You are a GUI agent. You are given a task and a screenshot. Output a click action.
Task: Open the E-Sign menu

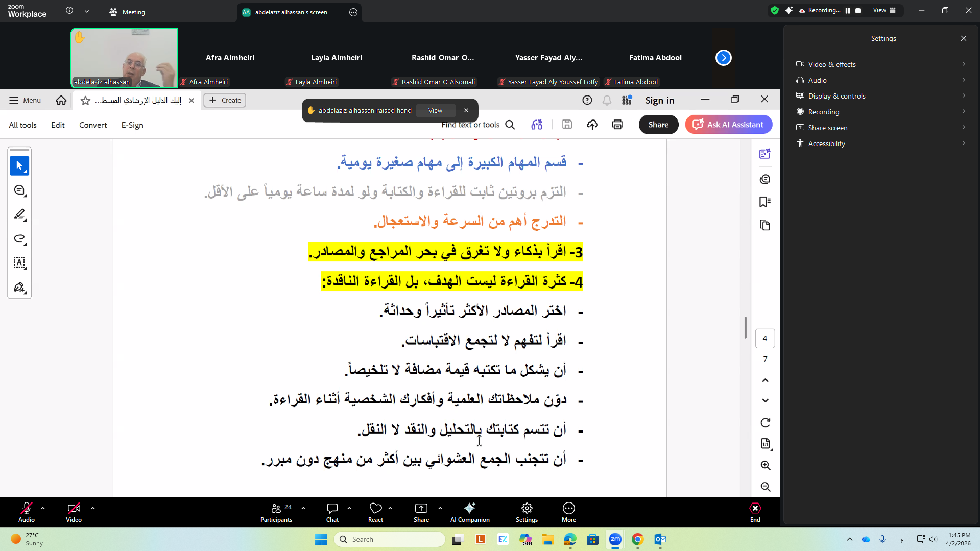(132, 125)
